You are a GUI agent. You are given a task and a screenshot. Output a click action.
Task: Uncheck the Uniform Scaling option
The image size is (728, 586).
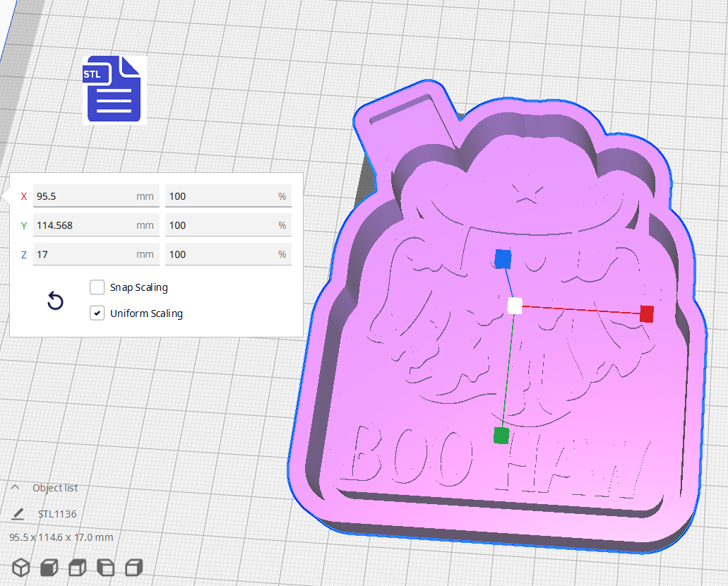tap(97, 313)
